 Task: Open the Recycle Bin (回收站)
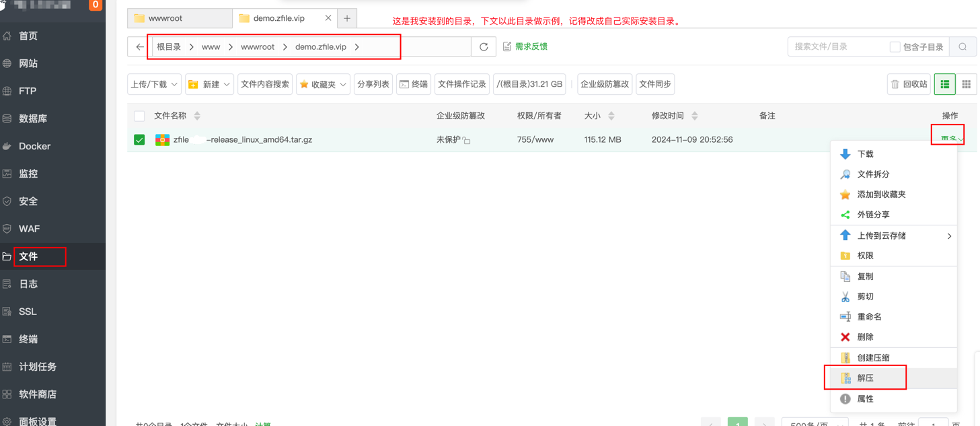point(909,84)
